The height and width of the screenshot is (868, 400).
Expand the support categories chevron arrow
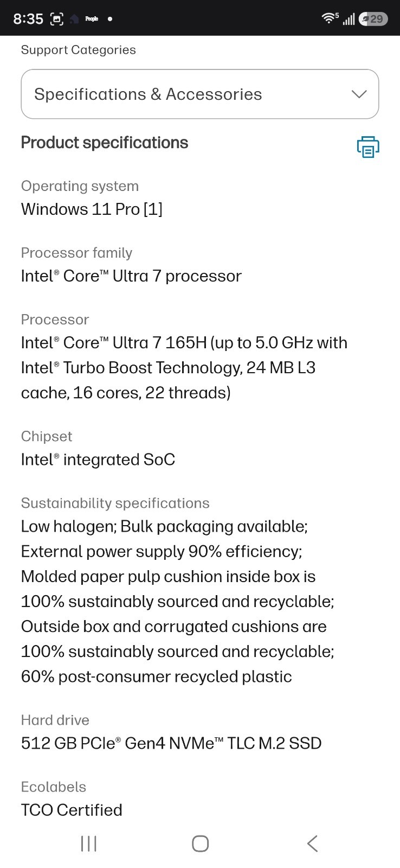[359, 94]
